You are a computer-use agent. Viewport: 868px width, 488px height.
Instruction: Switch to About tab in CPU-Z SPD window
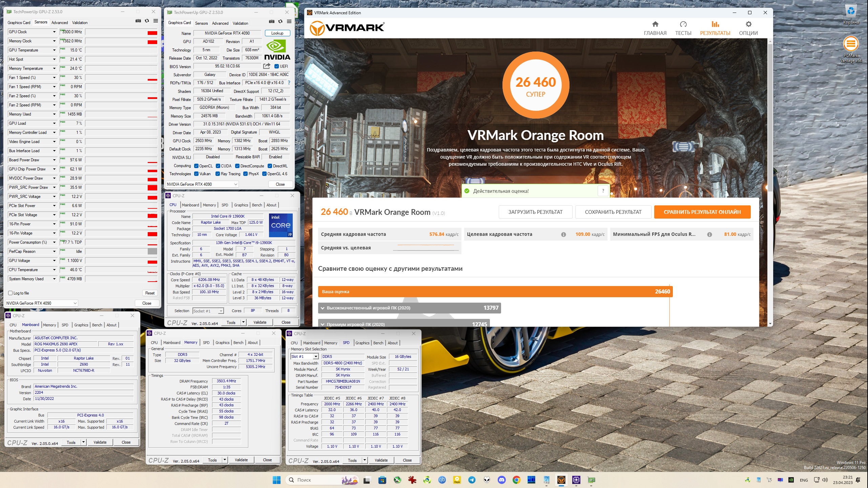[393, 343]
